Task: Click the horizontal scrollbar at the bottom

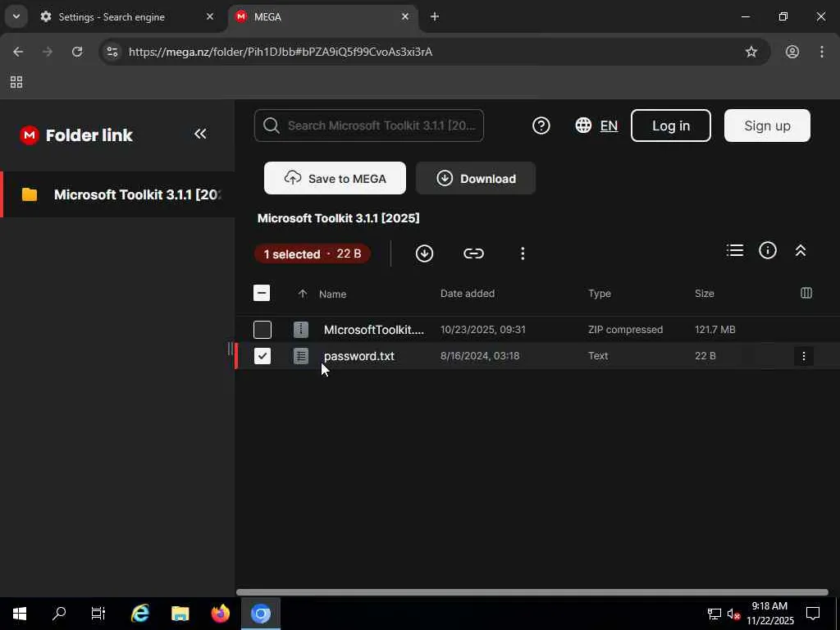Action: coord(532,592)
